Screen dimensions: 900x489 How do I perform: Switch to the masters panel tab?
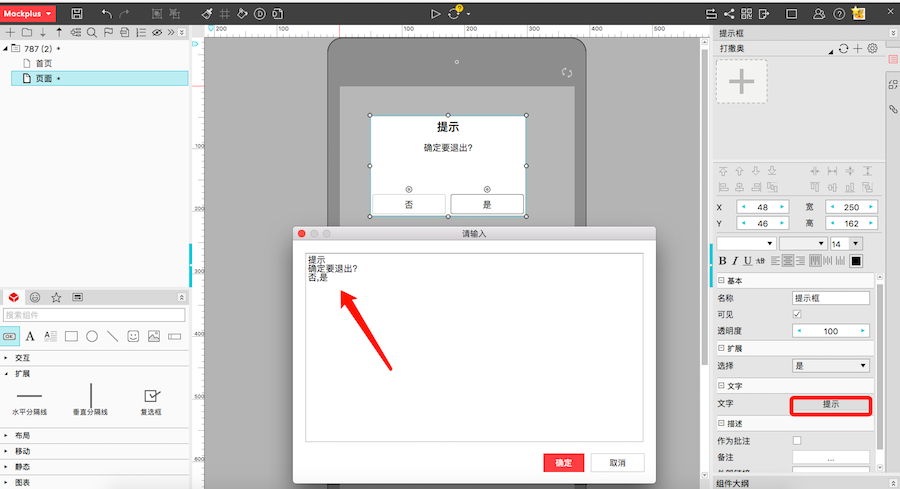point(77,297)
